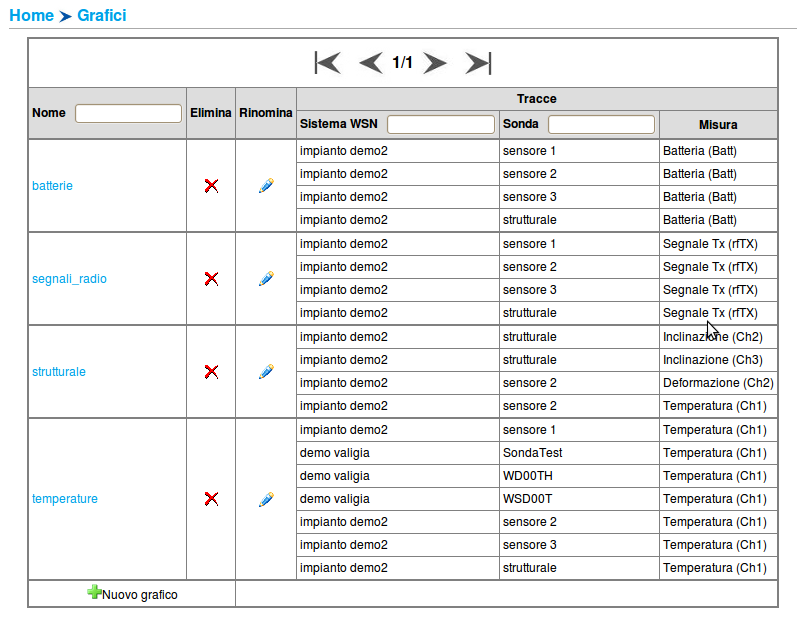
Task: Select the WSD00T sonda cell
Action: tap(579, 499)
